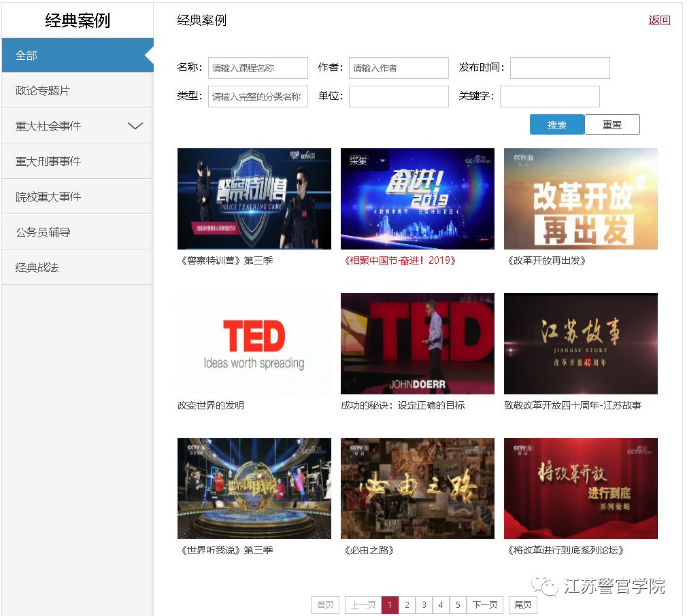Image resolution: width=687 pixels, height=616 pixels.
Task: Open the John Doerr TED talk thumbnail
Action: pos(418,343)
